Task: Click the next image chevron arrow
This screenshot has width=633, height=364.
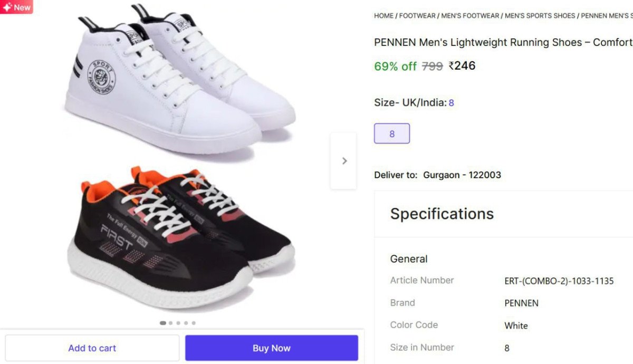Action: pyautogui.click(x=344, y=161)
